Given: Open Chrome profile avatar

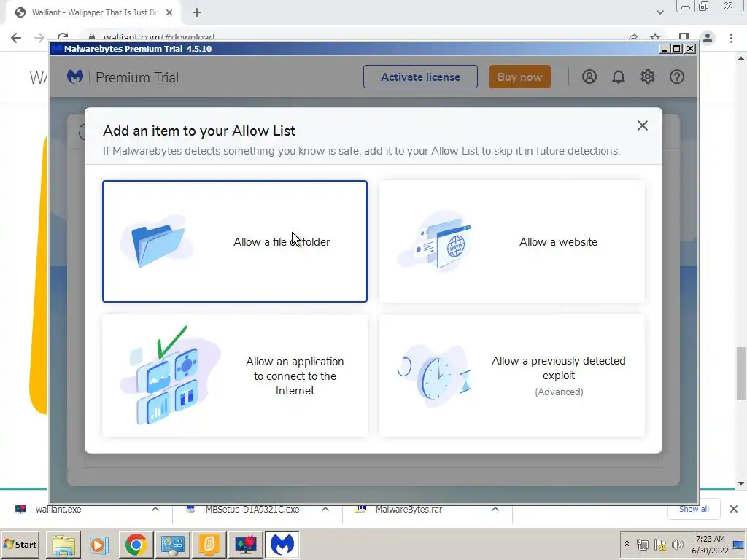Looking at the screenshot, I should point(708,38).
